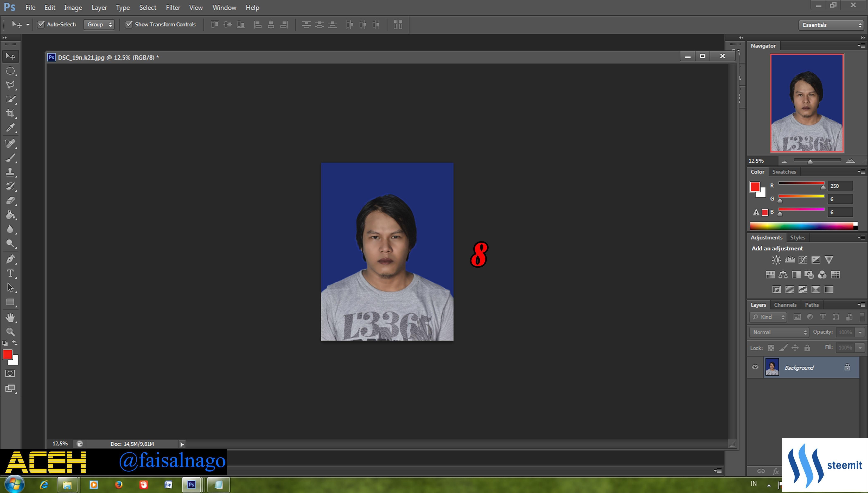
Task: Open the Filter menu
Action: click(173, 7)
